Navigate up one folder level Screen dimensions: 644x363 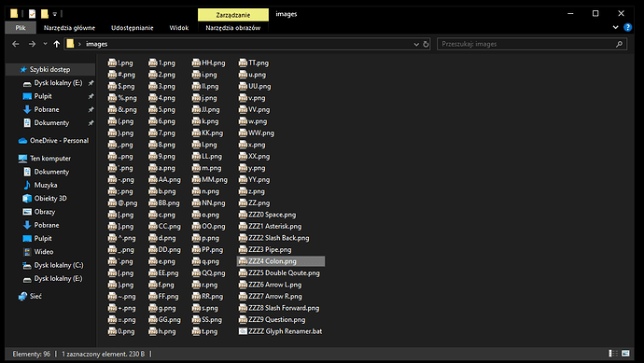[57, 44]
